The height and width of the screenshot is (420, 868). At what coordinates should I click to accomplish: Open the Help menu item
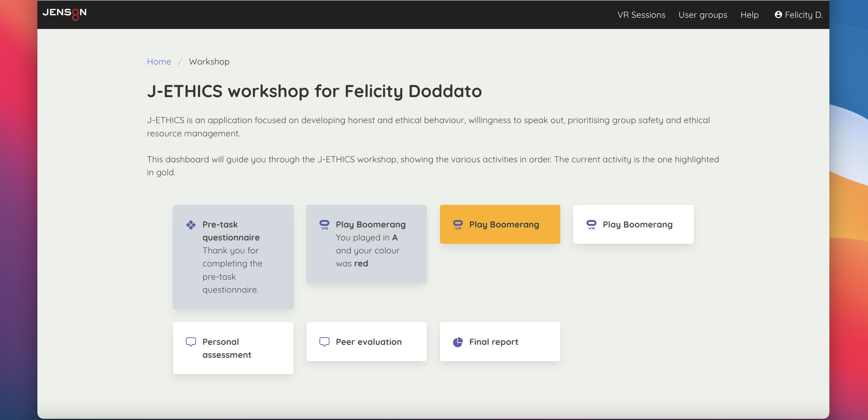(749, 15)
